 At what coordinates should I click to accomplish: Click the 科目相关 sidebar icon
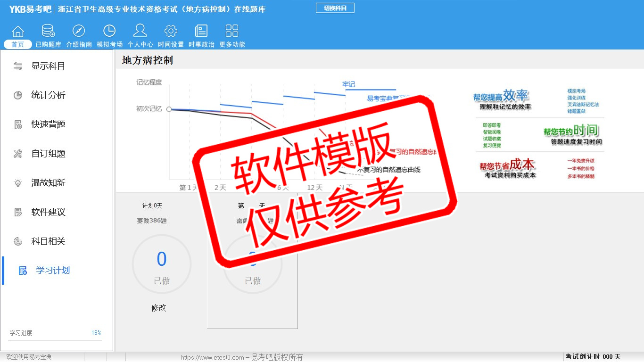point(18,241)
